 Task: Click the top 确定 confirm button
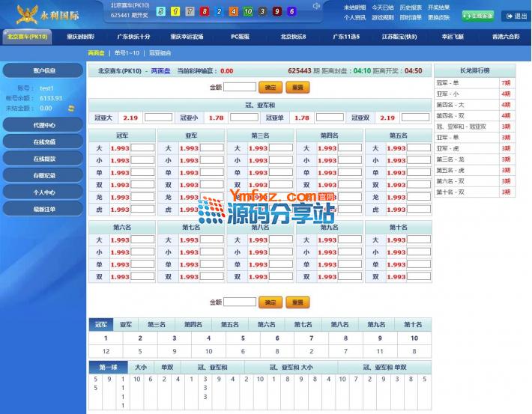tap(270, 88)
